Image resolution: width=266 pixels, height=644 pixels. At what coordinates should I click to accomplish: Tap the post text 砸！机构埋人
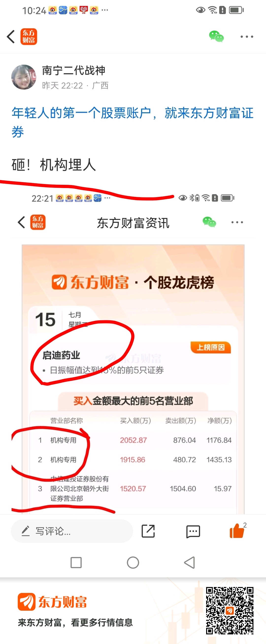tap(54, 165)
